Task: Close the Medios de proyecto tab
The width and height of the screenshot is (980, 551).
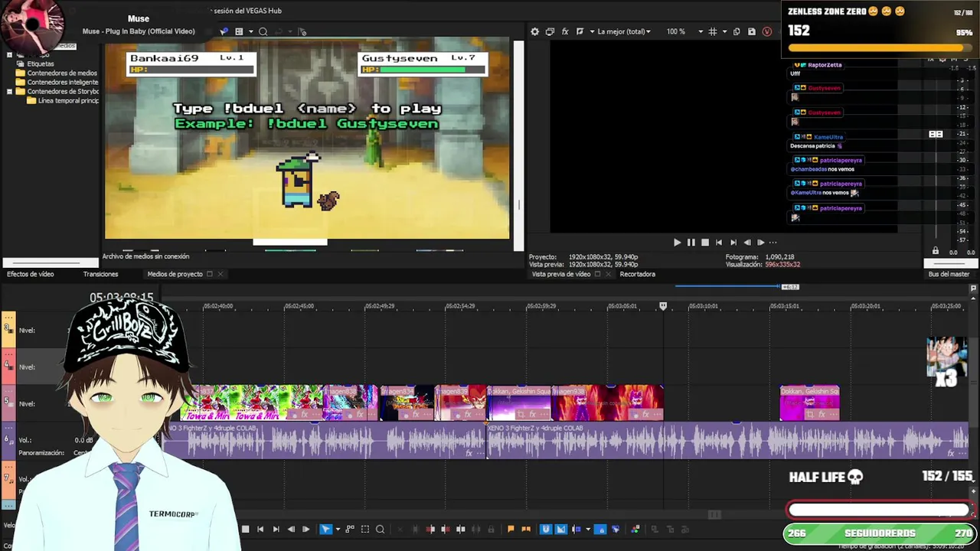Action: coord(220,274)
